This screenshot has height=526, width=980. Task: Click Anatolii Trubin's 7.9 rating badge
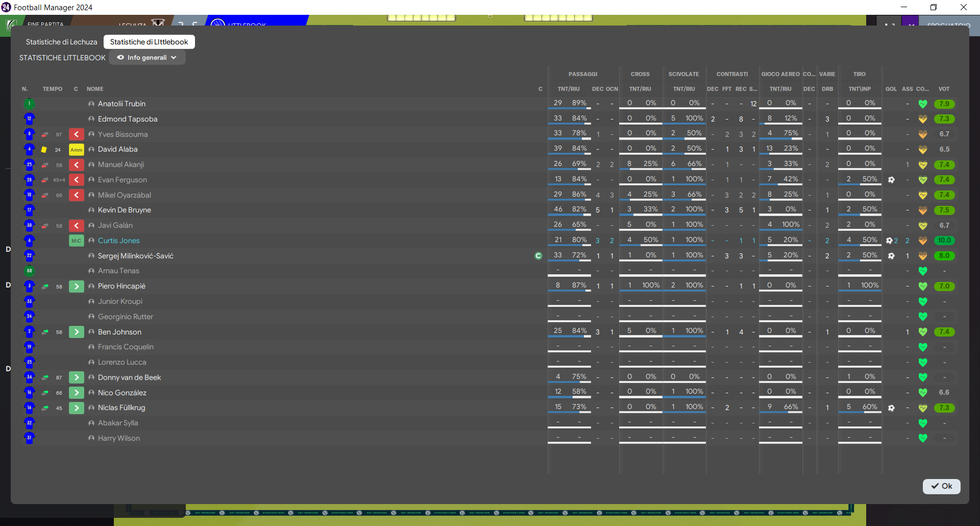coord(944,104)
